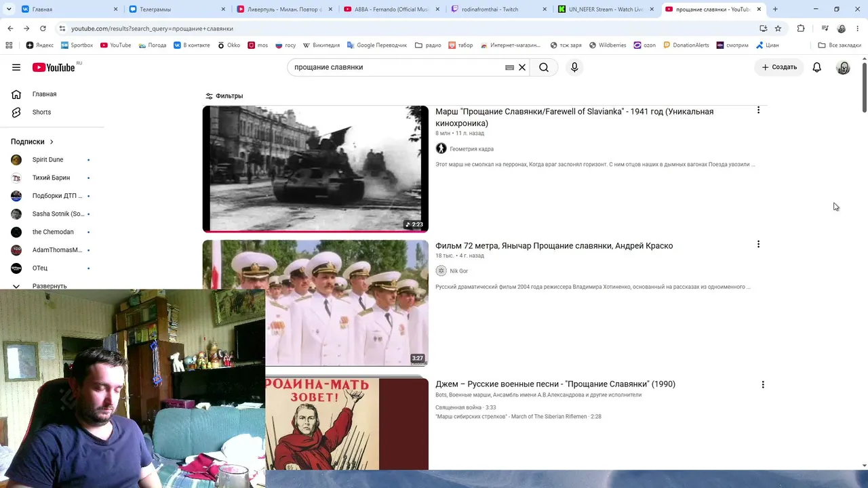868x488 pixels.
Task: Open the Google Переводчик bookmark
Action: 376,45
